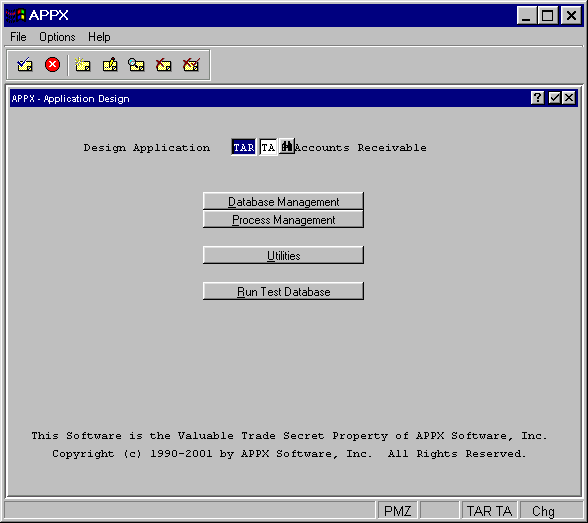Click the APPX logo icon in title bar
588x523 pixels.
tap(16, 15)
